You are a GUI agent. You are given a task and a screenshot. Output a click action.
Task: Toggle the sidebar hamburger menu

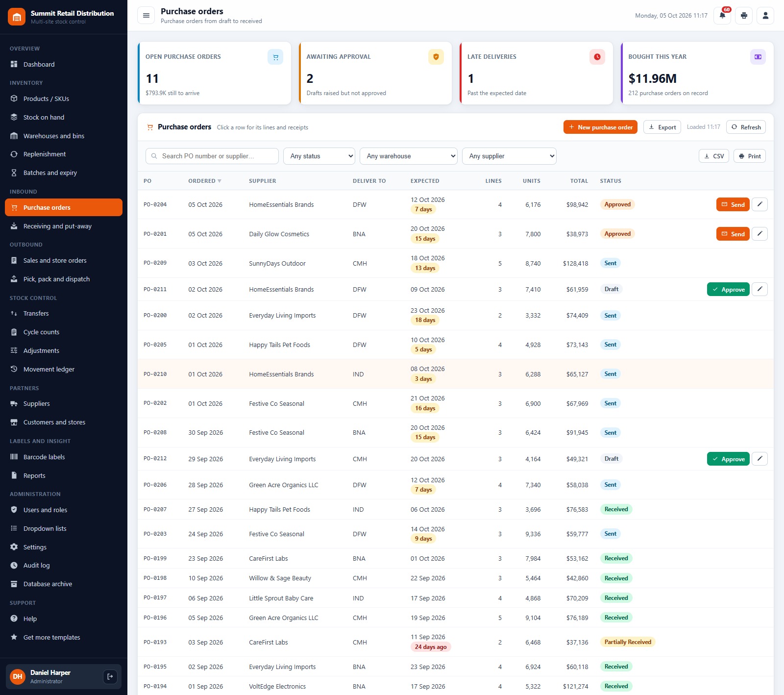tap(146, 16)
